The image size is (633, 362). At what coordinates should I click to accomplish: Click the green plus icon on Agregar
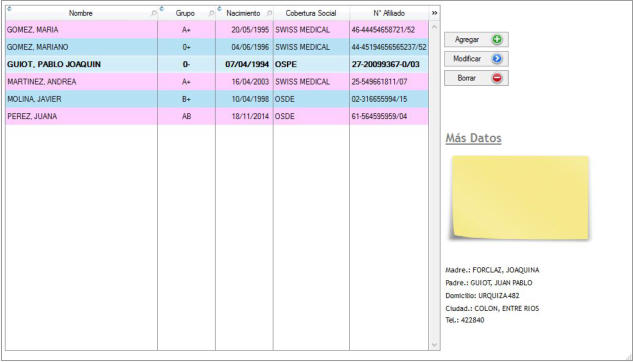497,40
